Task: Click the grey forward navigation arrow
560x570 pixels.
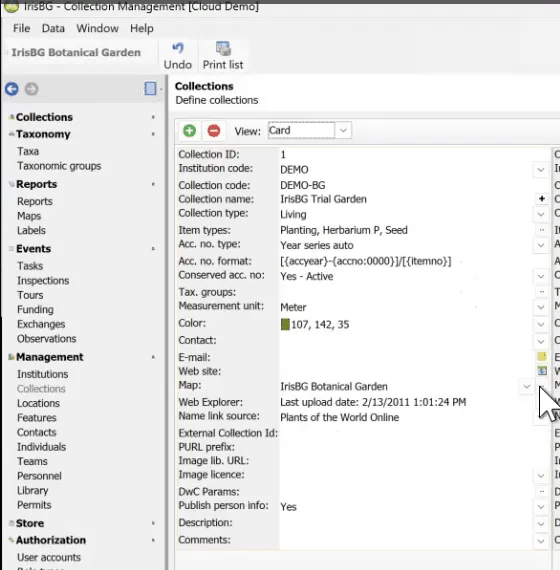Action: click(32, 89)
